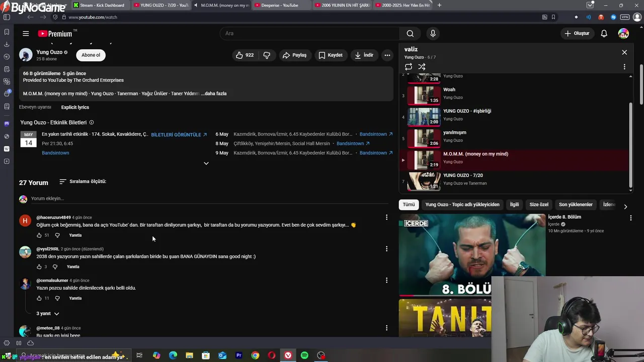The width and height of the screenshot is (644, 362).
Task: Open a new browser tab
Action: pos(439,5)
